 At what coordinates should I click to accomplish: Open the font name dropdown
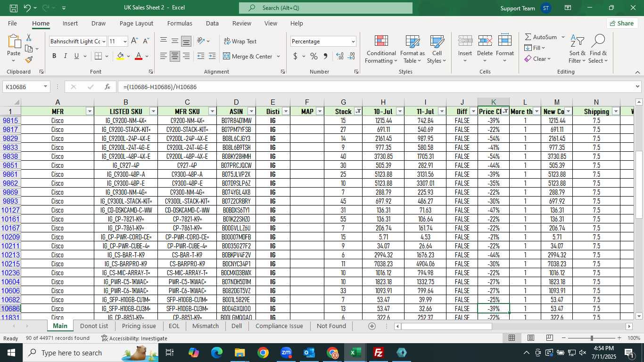click(x=104, y=41)
